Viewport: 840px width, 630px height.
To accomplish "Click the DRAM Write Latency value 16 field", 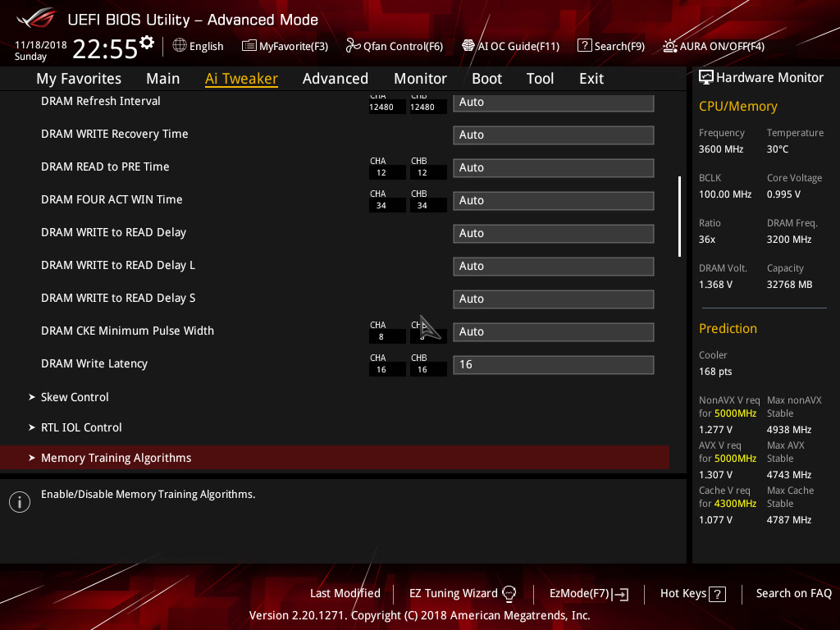I will (x=554, y=365).
